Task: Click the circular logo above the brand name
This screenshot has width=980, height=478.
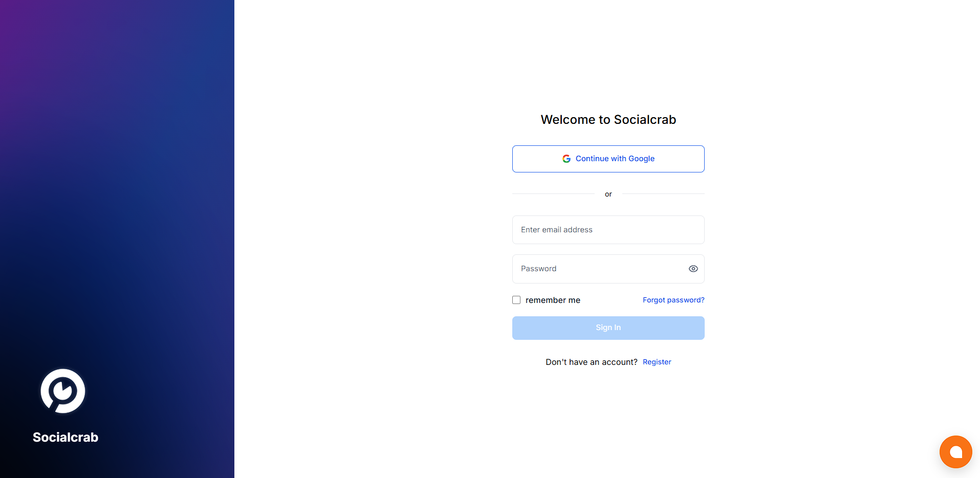Action: pyautogui.click(x=62, y=390)
